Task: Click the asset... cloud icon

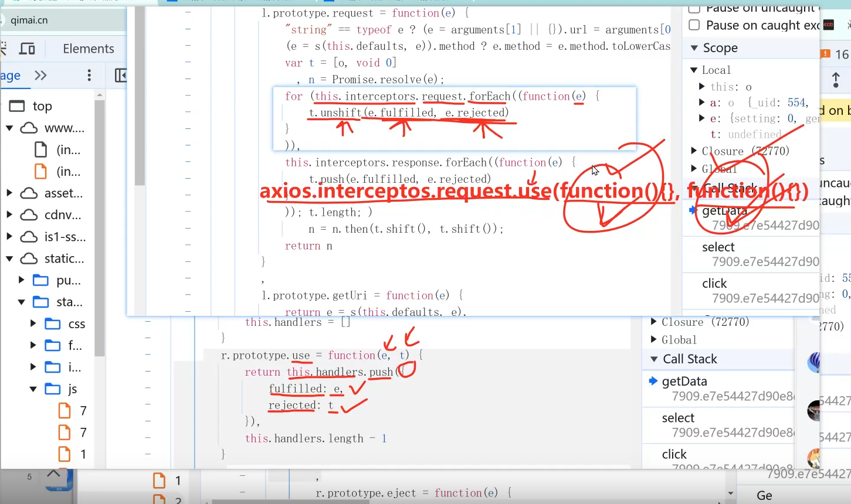Action: tap(29, 193)
